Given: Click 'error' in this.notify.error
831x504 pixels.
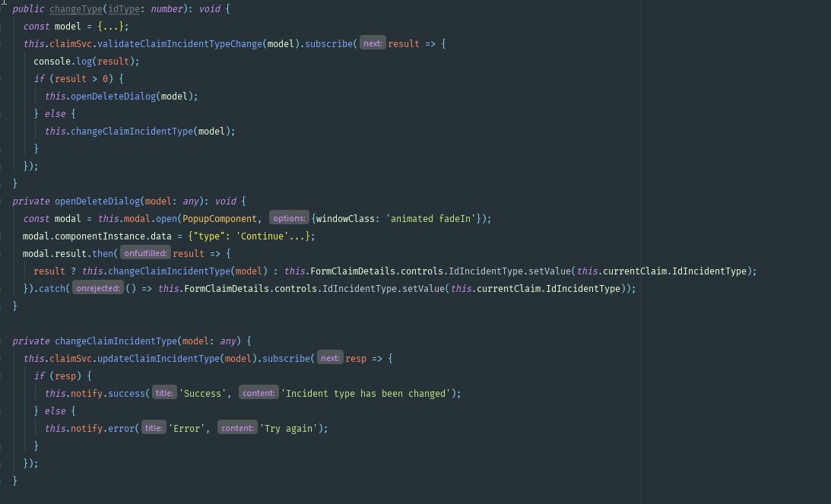Looking at the screenshot, I should pyautogui.click(x=122, y=429).
